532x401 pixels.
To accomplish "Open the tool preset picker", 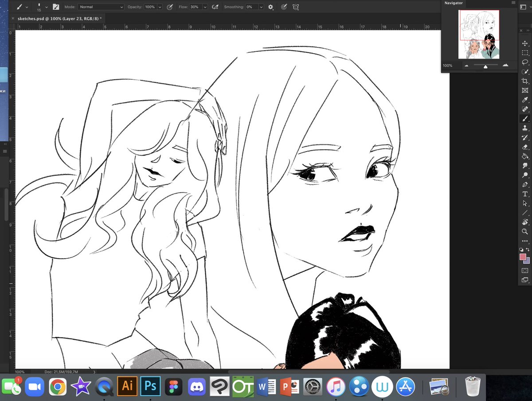I will (x=22, y=7).
